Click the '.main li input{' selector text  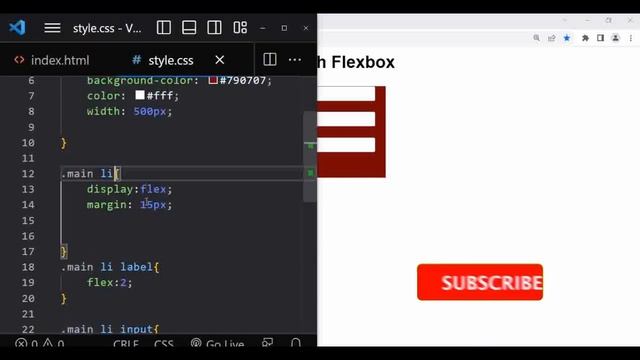pyautogui.click(x=110, y=329)
